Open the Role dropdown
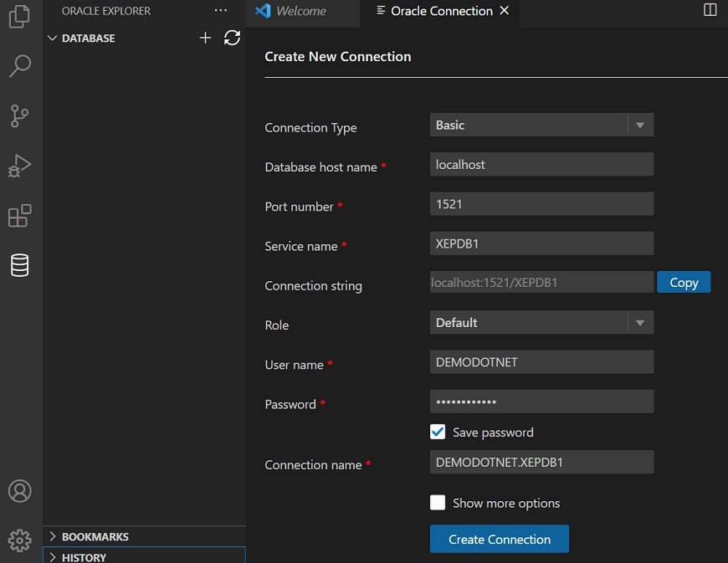 pyautogui.click(x=541, y=323)
